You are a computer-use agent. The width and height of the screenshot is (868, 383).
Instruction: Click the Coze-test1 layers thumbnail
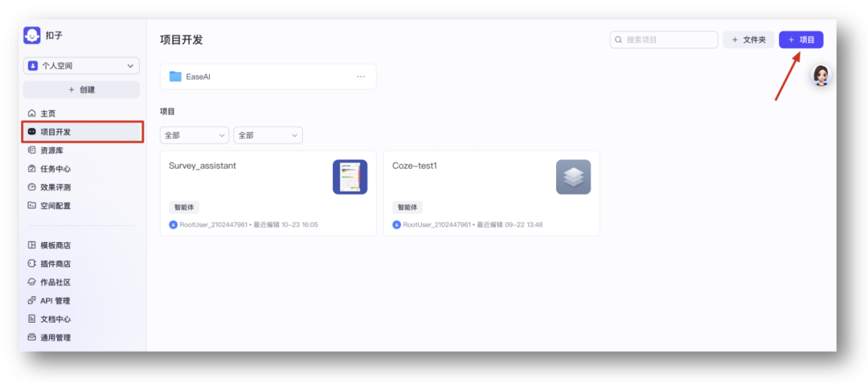[574, 177]
